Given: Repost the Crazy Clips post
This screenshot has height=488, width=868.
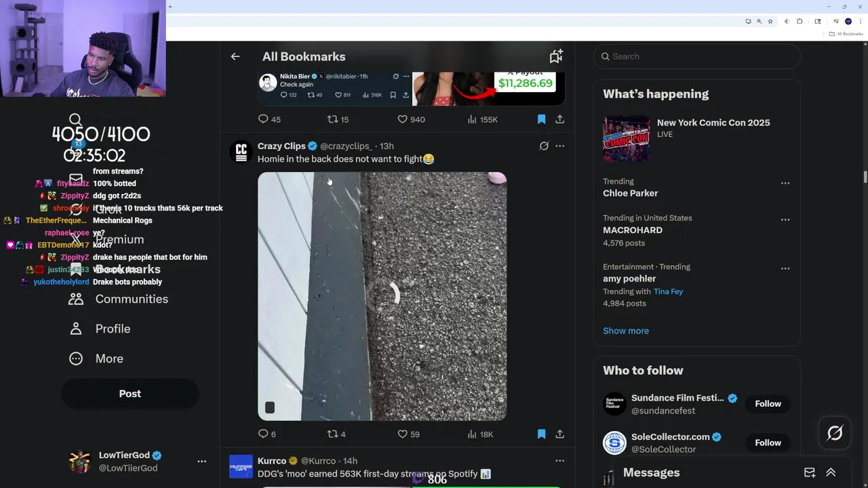Looking at the screenshot, I should (336, 434).
